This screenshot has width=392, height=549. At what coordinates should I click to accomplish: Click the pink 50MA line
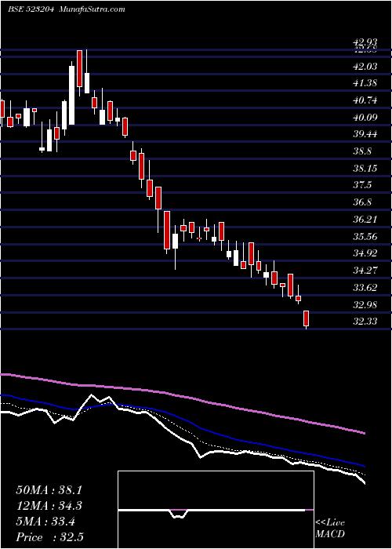click(182, 395)
